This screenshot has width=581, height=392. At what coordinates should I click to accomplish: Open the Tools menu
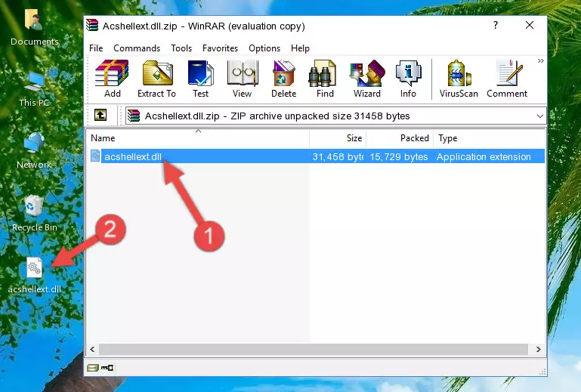click(x=181, y=48)
